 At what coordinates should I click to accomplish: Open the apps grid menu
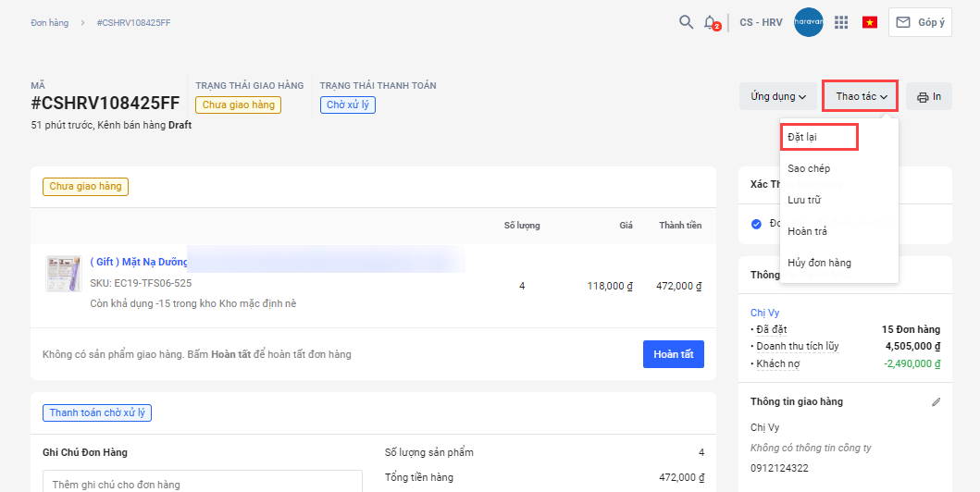841,22
